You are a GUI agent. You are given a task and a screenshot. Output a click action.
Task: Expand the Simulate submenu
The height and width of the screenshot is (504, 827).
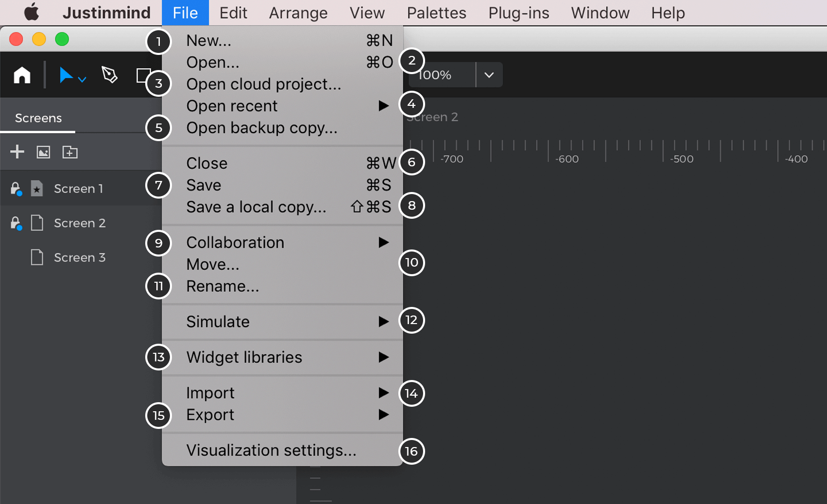click(x=282, y=322)
